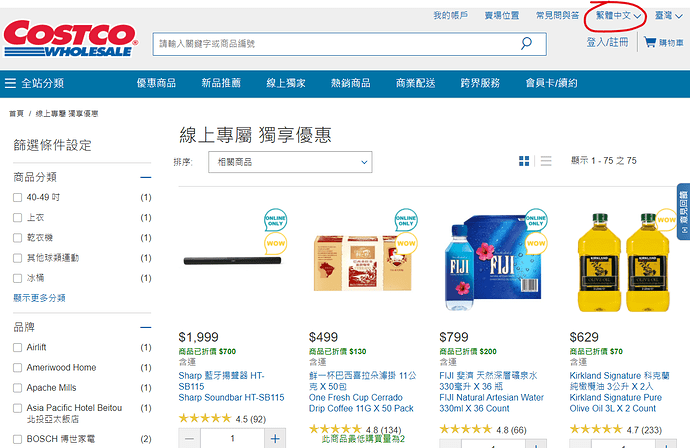The height and width of the screenshot is (448, 690).
Task: Open the feedback side tab
Action: pyautogui.click(x=683, y=212)
